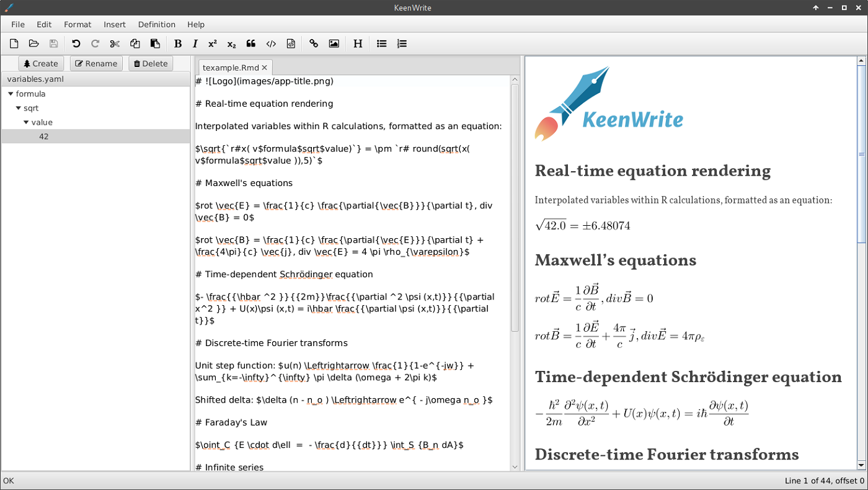Toggle a bulleted list
The height and width of the screenshot is (490, 868).
pyautogui.click(x=381, y=43)
